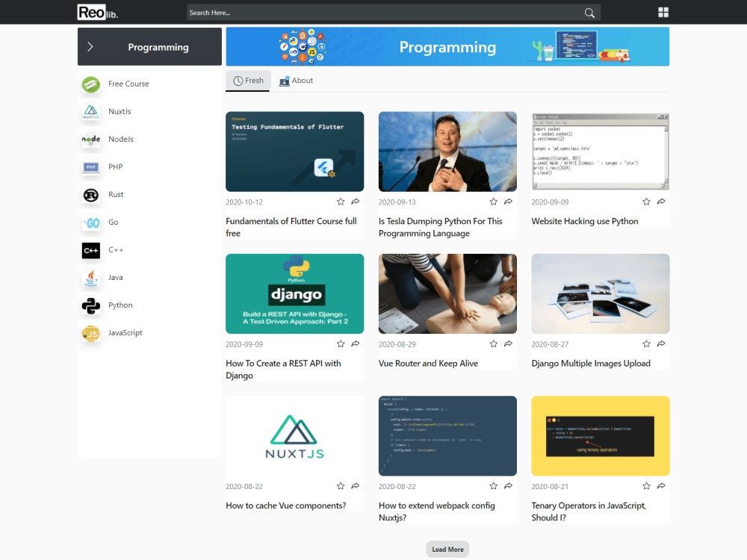Share the extend webpack config Nuxtjs post

(x=508, y=486)
